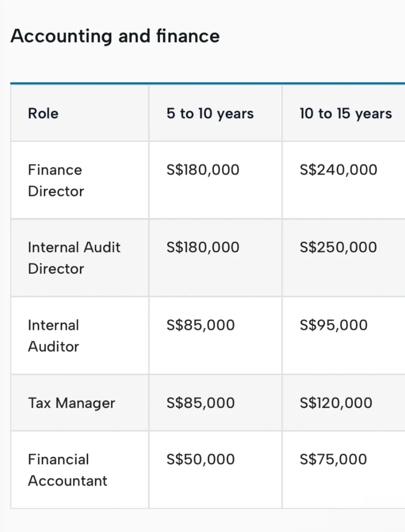Click Internal Audit Director's S$180,000 salary
This screenshot has width=405, height=532.
(203, 248)
